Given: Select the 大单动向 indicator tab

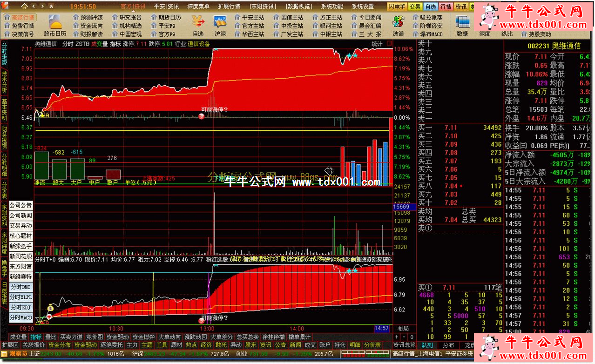Looking at the screenshot, I should 169,337.
